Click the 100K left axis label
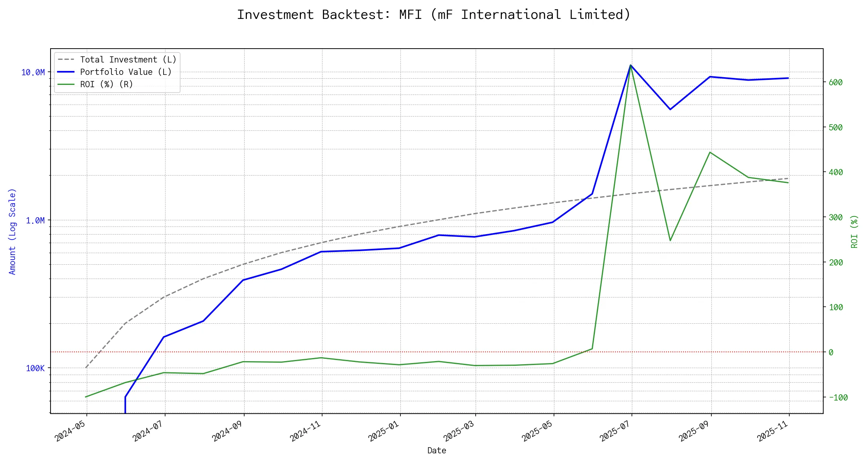The image size is (868, 463). (x=35, y=368)
